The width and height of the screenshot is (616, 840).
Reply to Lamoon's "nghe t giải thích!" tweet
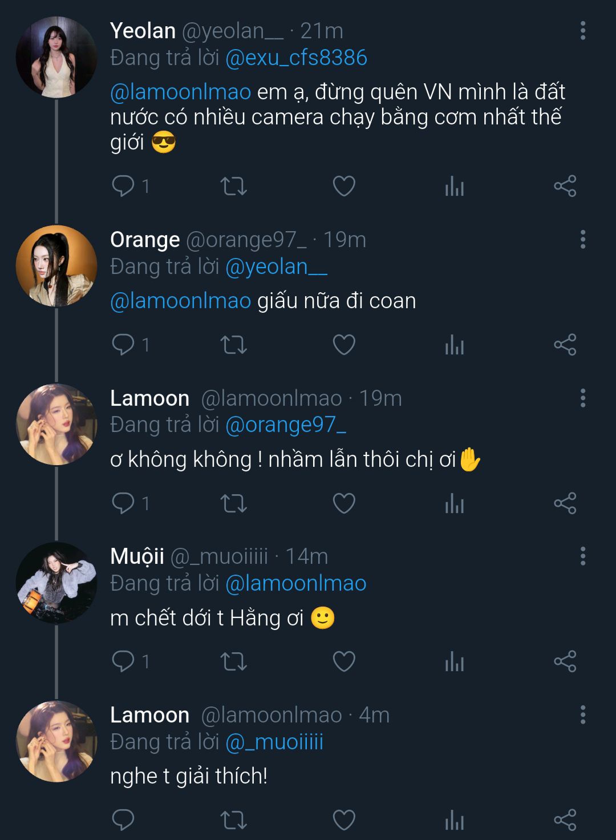(123, 820)
